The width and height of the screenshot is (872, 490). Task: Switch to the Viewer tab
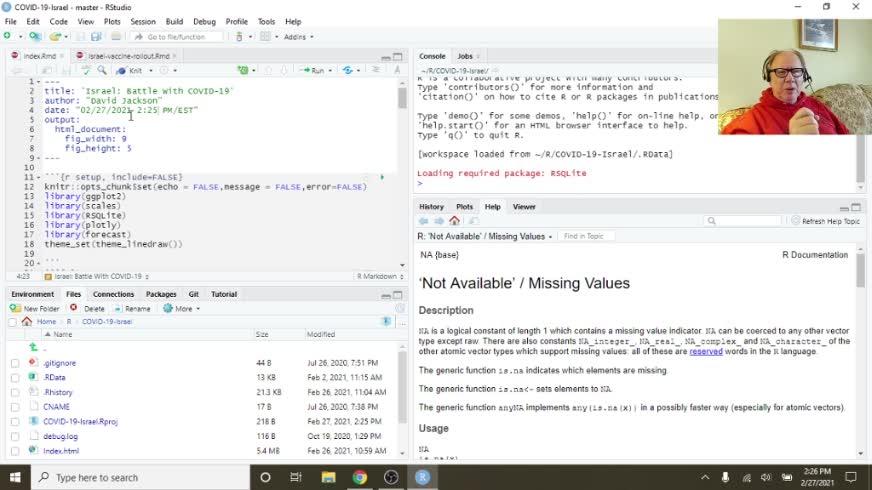coord(524,207)
